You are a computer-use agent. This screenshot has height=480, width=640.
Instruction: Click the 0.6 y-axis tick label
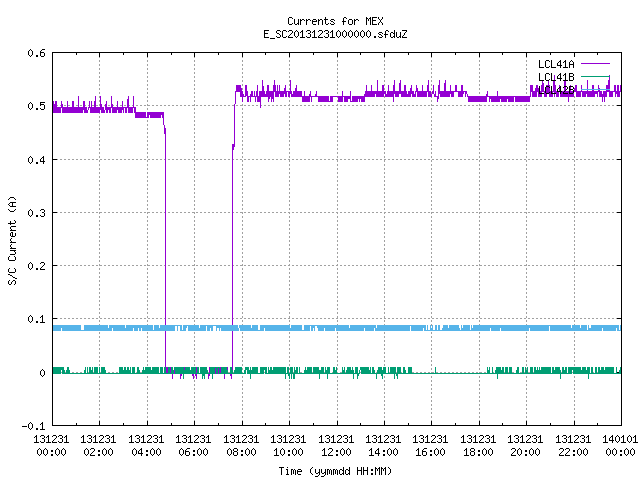[36, 53]
